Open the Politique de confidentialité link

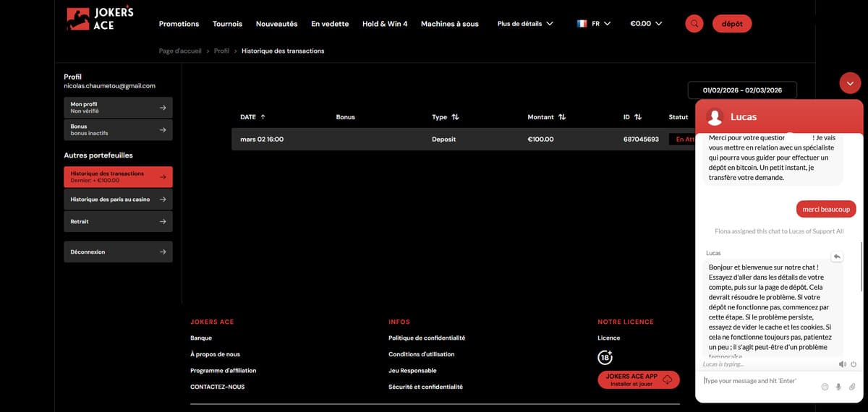(x=426, y=338)
